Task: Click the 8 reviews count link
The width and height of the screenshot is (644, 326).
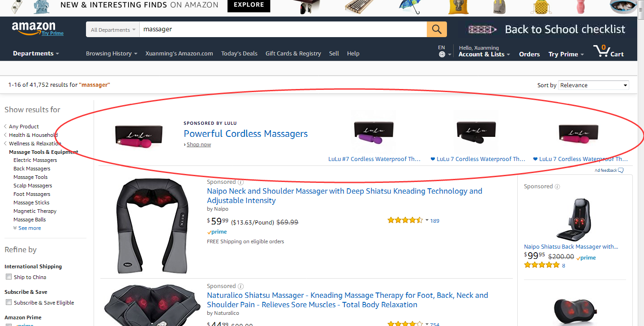Action: point(563,266)
